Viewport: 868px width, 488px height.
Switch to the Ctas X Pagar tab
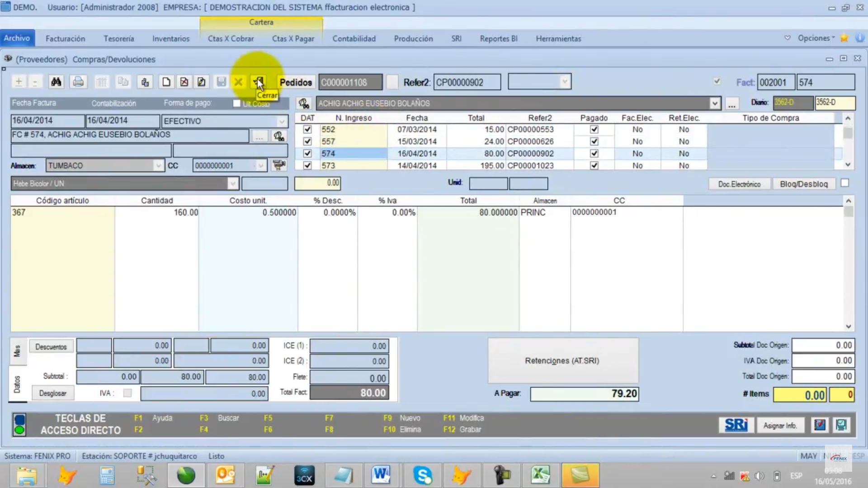tap(293, 38)
